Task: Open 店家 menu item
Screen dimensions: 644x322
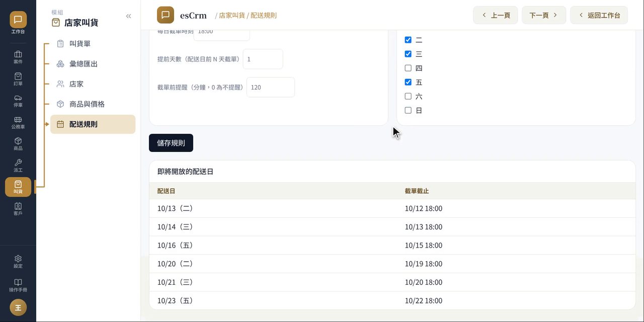Action: (93, 84)
